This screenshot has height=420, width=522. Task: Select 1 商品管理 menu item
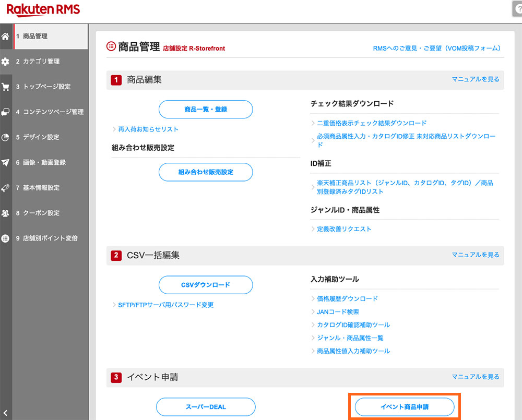51,37
